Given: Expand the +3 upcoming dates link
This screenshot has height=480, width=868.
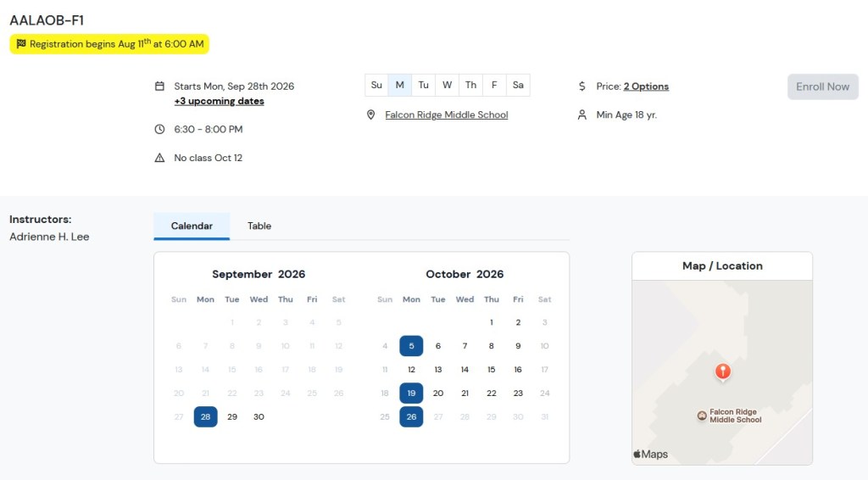Looking at the screenshot, I should pyautogui.click(x=220, y=101).
